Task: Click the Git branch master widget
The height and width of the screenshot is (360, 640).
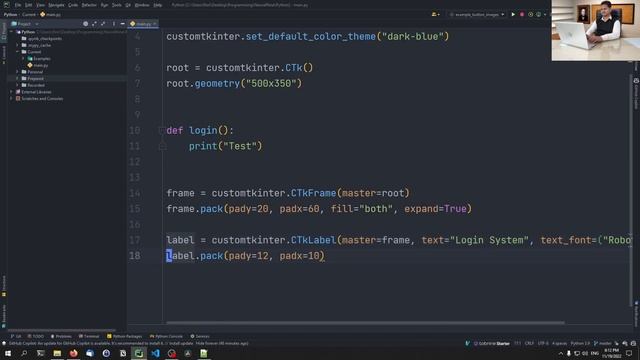Action: [x=602, y=343]
